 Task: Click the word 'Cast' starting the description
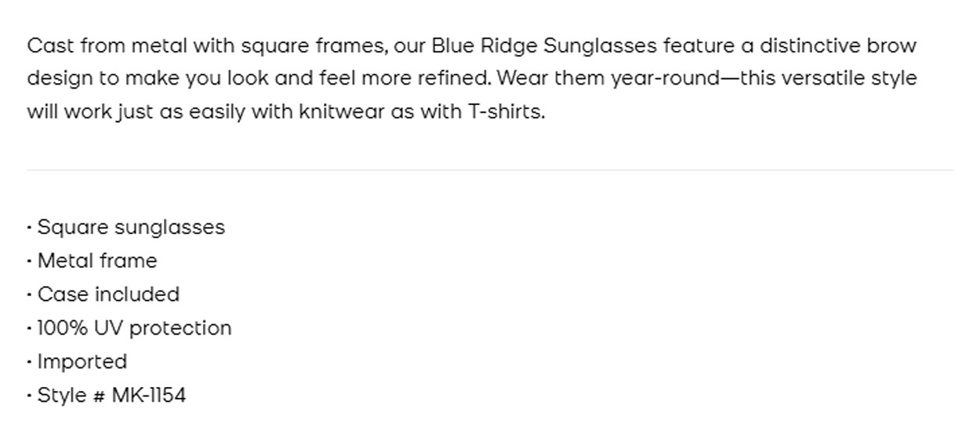pos(50,46)
